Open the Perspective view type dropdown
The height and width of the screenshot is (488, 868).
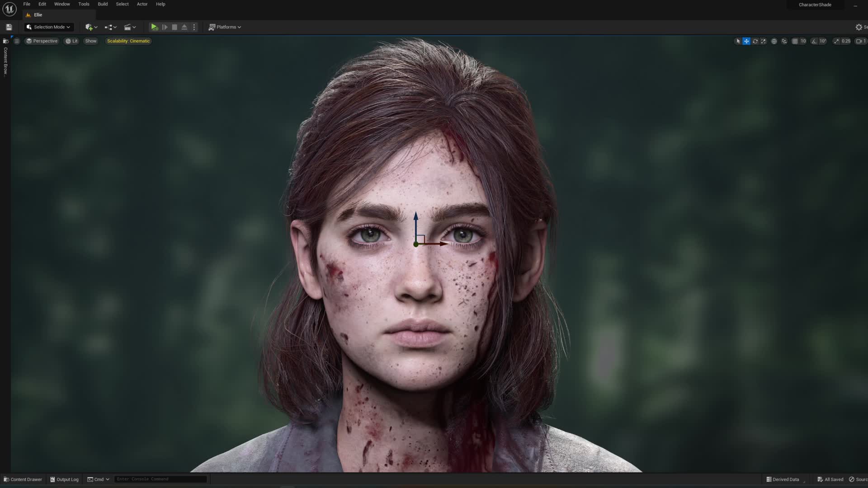coord(42,41)
